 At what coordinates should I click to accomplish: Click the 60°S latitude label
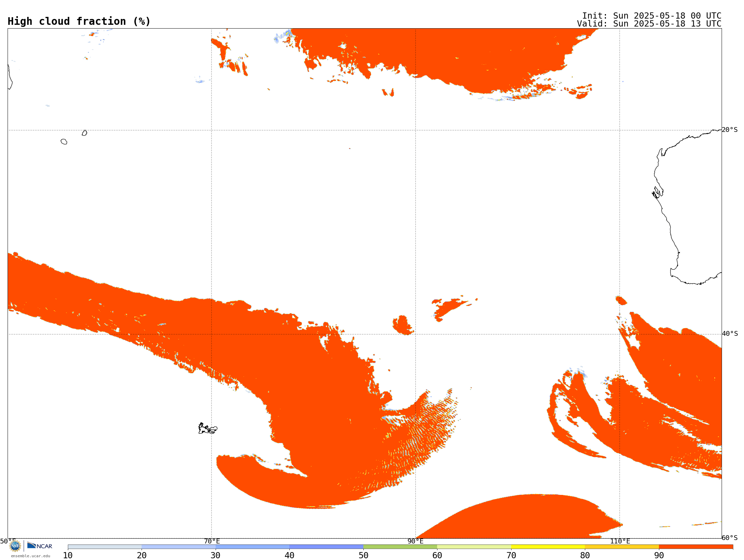(x=730, y=538)
